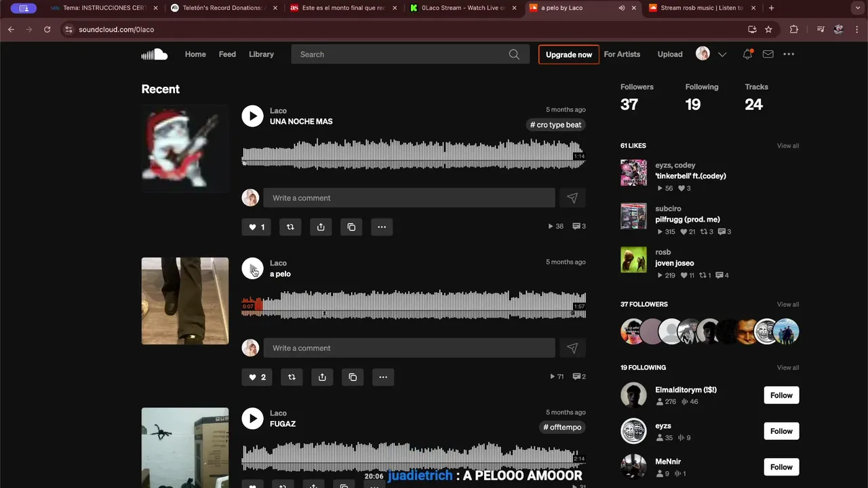Open the Feed tab
The height and width of the screenshot is (488, 868).
227,54
